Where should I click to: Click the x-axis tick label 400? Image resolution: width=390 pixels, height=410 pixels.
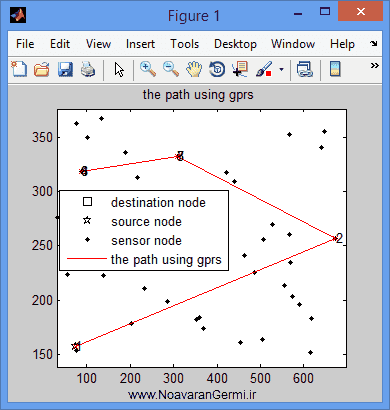tap(217, 378)
